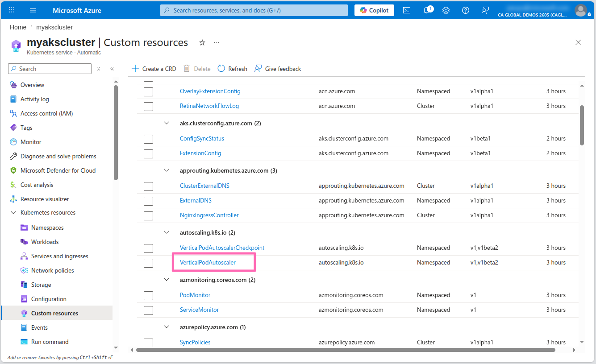Click the Give feedback person icon

pos(258,69)
